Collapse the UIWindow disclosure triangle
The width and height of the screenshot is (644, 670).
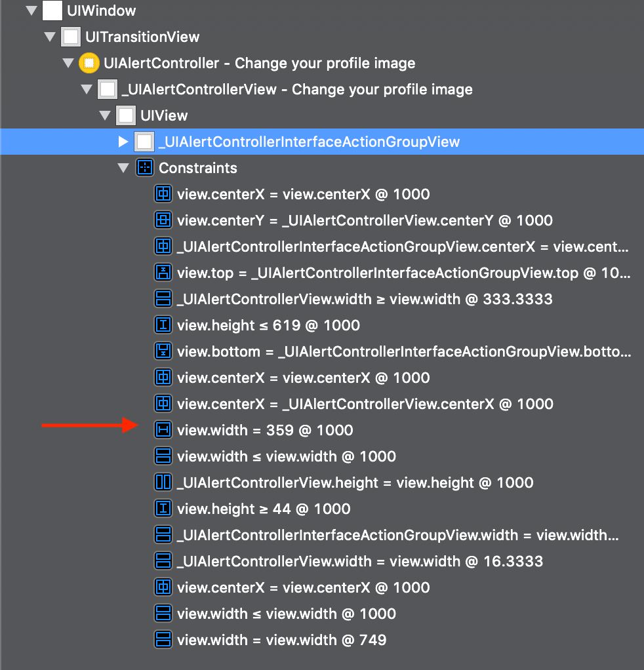pyautogui.click(x=31, y=10)
